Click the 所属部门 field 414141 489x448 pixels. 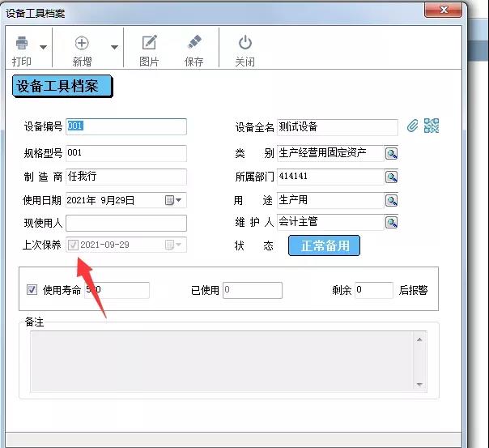(x=330, y=177)
